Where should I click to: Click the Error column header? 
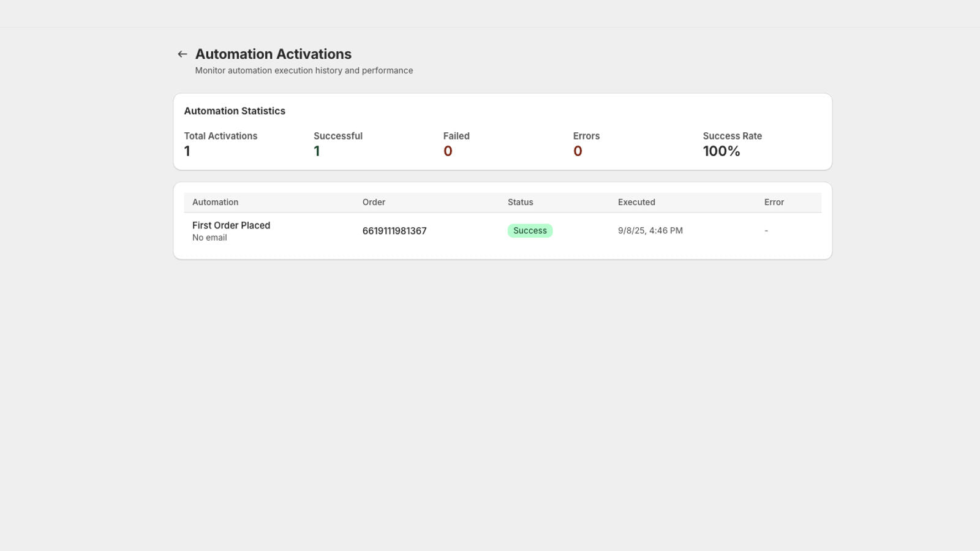[774, 202]
